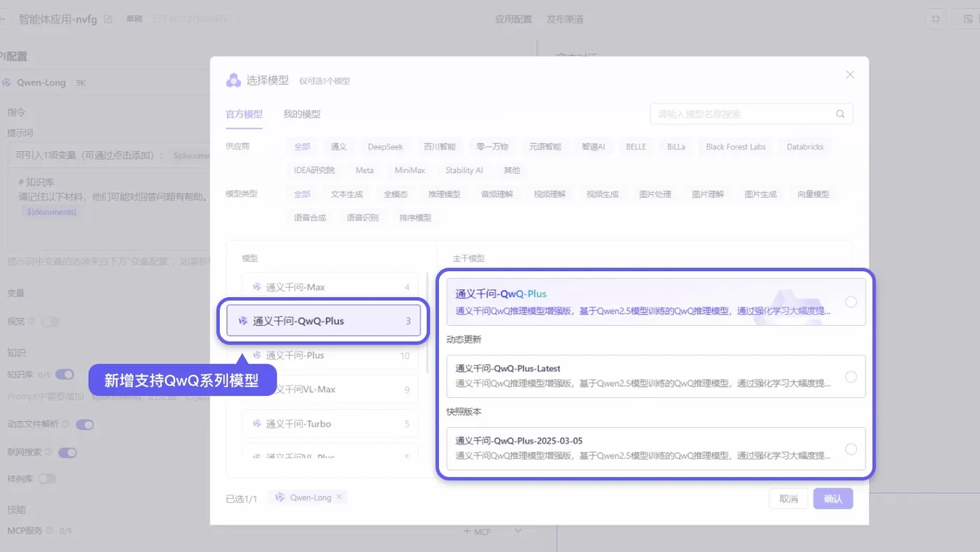Filter suppliers by Meta

coord(365,170)
